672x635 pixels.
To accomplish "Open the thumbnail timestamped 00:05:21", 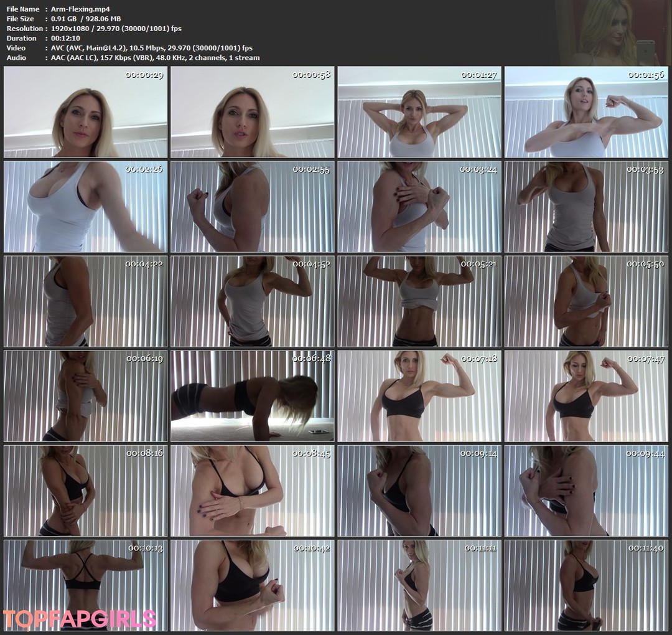I will click(418, 301).
